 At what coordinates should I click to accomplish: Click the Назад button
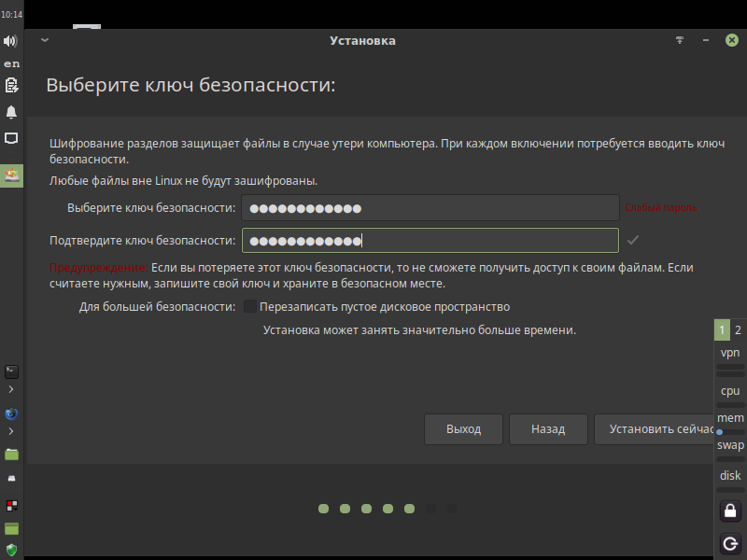click(x=548, y=429)
